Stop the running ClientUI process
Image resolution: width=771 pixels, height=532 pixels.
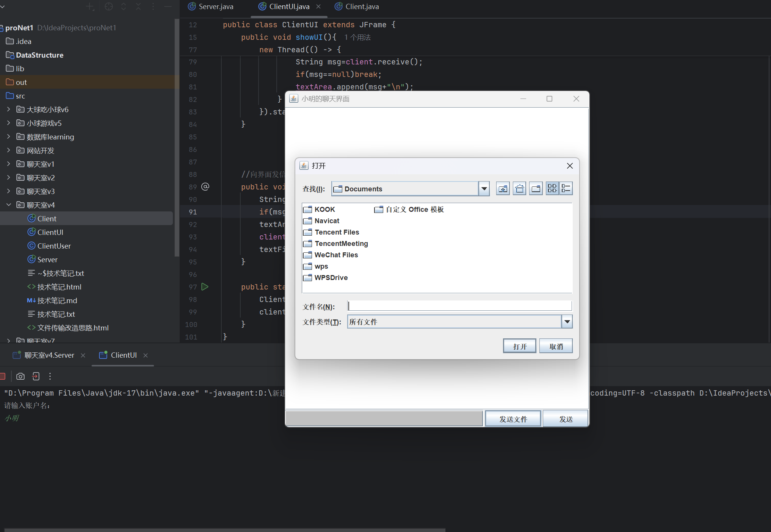click(2, 376)
